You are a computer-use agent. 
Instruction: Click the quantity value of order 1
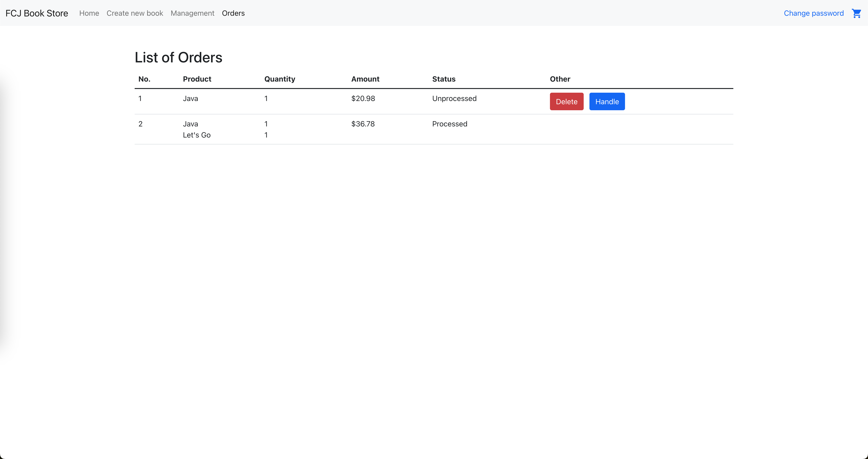[x=266, y=98]
